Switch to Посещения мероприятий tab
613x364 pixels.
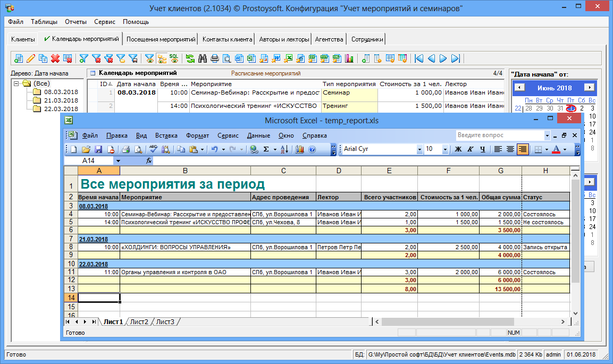point(161,39)
